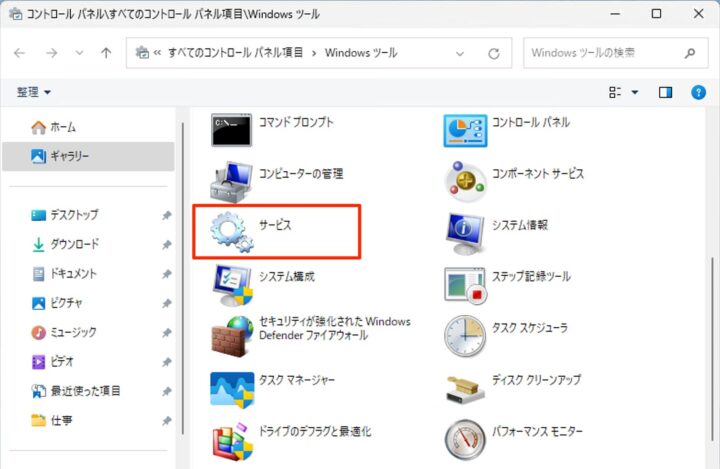Open System Information icon (システム情報)
The width and height of the screenshot is (720, 469).
click(465, 233)
